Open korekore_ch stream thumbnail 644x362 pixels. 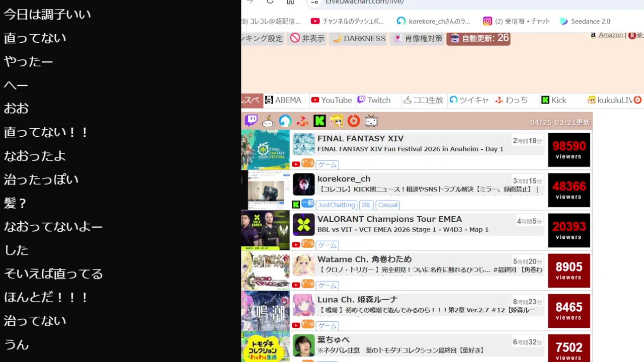point(265,190)
